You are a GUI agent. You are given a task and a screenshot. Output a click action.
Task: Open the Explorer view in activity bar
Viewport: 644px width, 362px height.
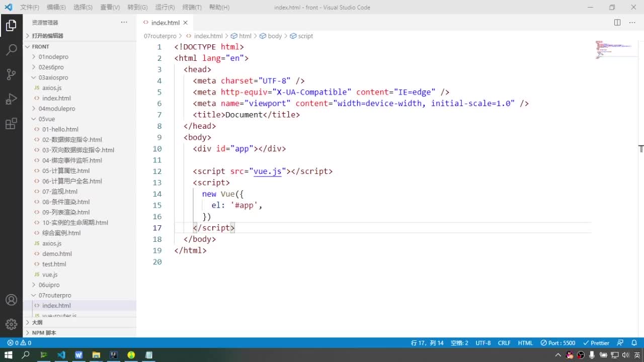pos(11,26)
